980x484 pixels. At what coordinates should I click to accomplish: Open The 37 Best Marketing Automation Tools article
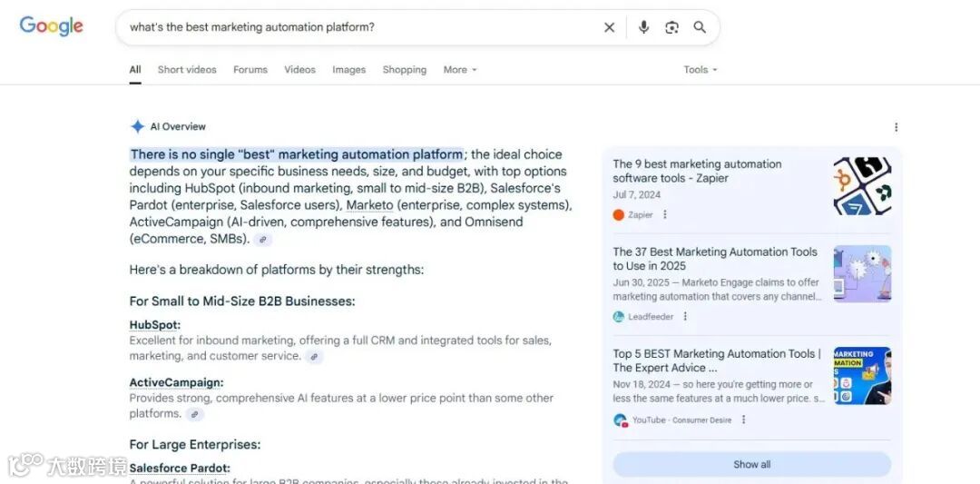pyautogui.click(x=715, y=259)
